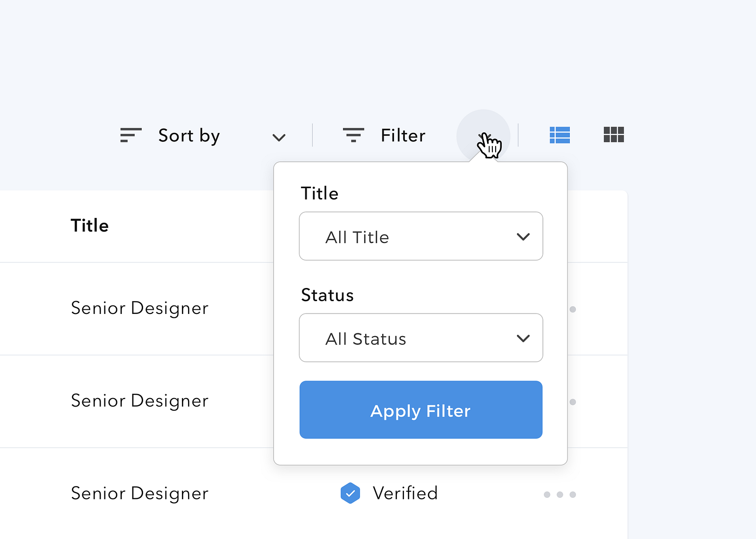Open the Sort by dropdown chevron
Screen dimensions: 756x539
[x=279, y=138]
